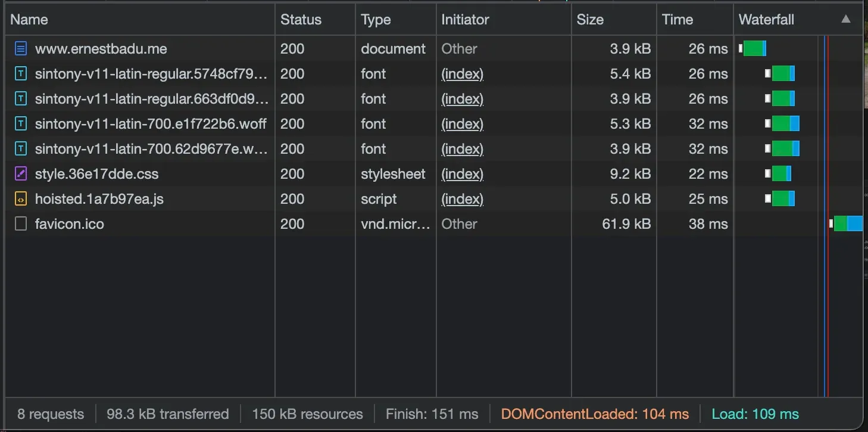Click the Load: 109 ms status text
This screenshot has height=432, width=868.
pos(755,414)
